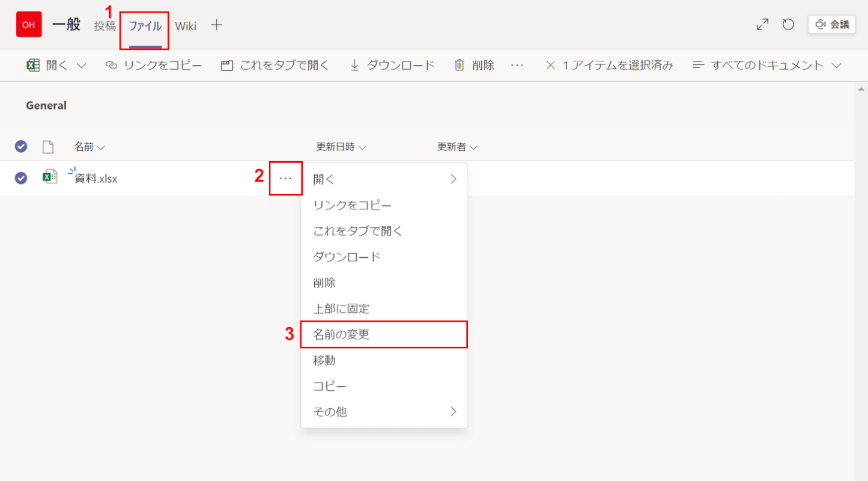Expand the tab with the expand arrows icon
The width and height of the screenshot is (868, 481).
[x=762, y=25]
